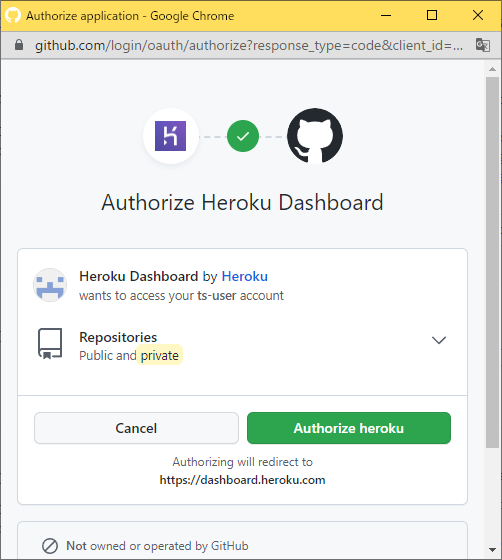
Task: Select the github.com address bar URL
Action: [x=249, y=45]
